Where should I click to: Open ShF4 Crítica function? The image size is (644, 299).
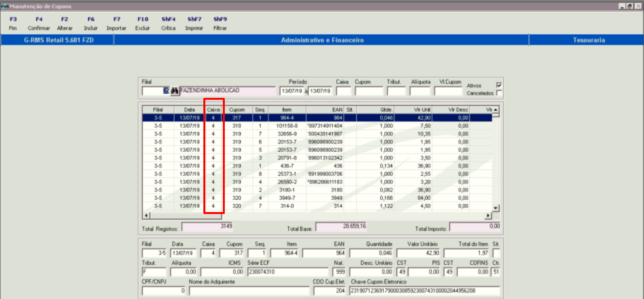[x=168, y=23]
